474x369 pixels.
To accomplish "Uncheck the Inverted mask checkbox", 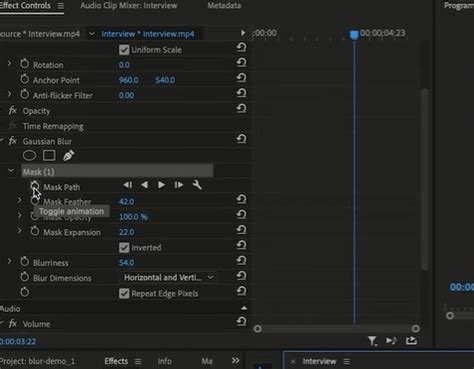I will 124,248.
